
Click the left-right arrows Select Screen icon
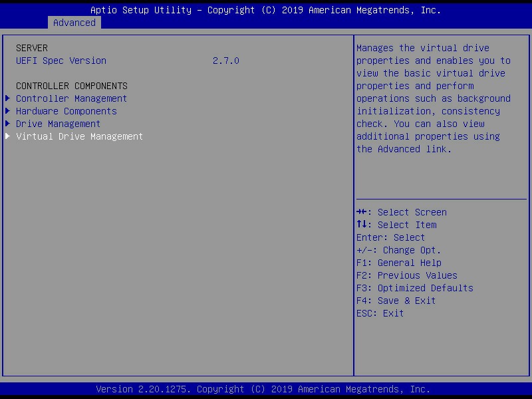point(361,211)
